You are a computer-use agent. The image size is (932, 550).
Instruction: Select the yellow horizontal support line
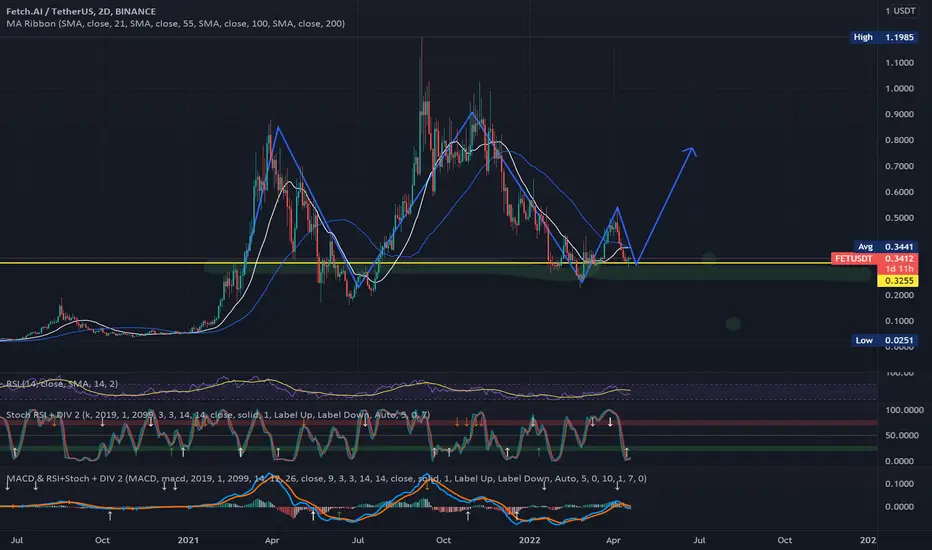click(416, 263)
